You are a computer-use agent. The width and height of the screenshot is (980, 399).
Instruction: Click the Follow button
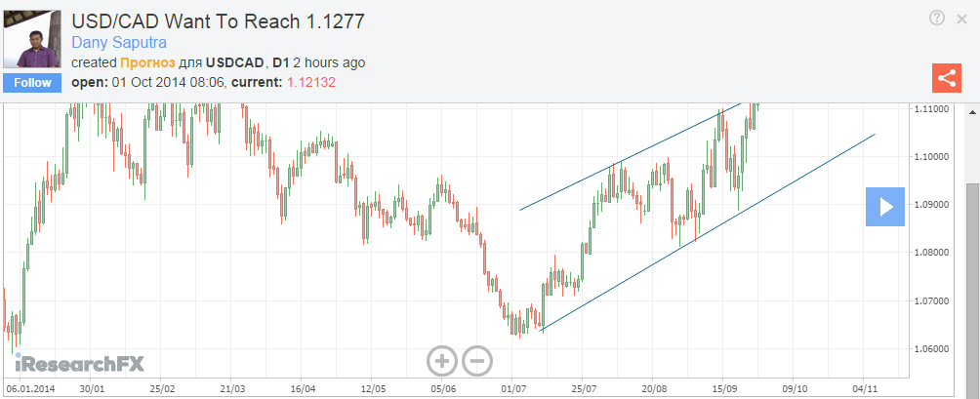[32, 83]
